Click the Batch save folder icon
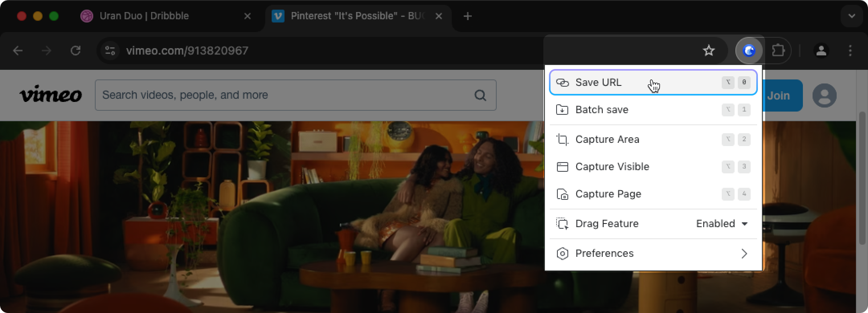 (562, 110)
